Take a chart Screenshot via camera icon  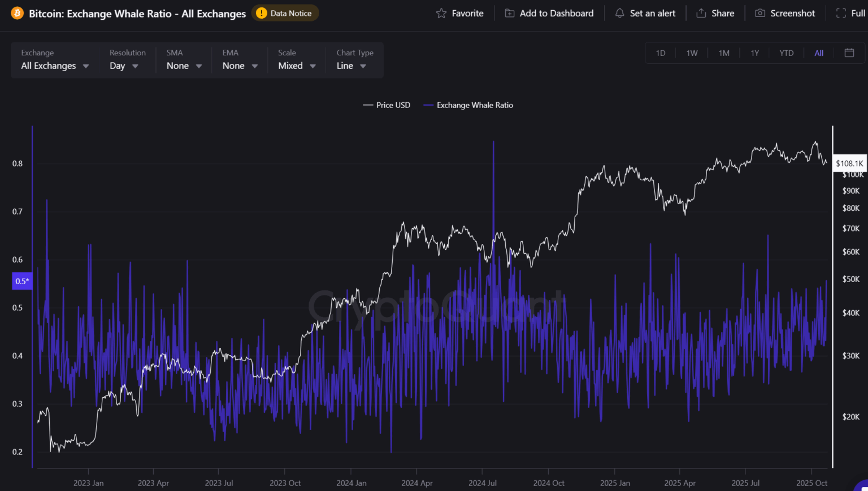[759, 13]
